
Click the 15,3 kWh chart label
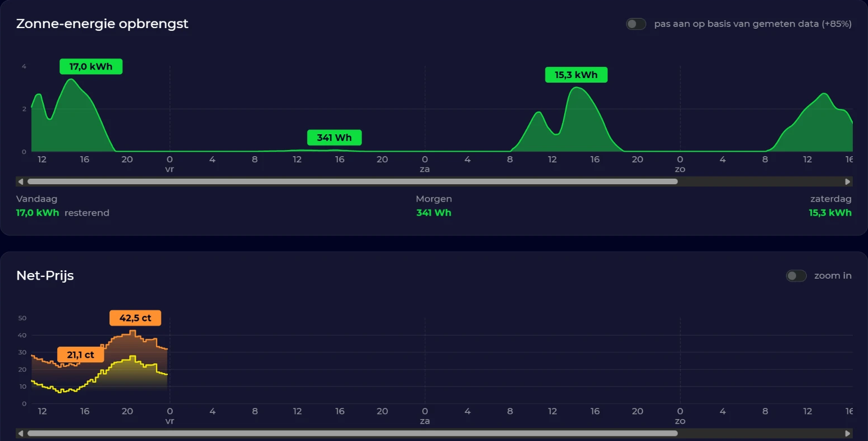[576, 75]
